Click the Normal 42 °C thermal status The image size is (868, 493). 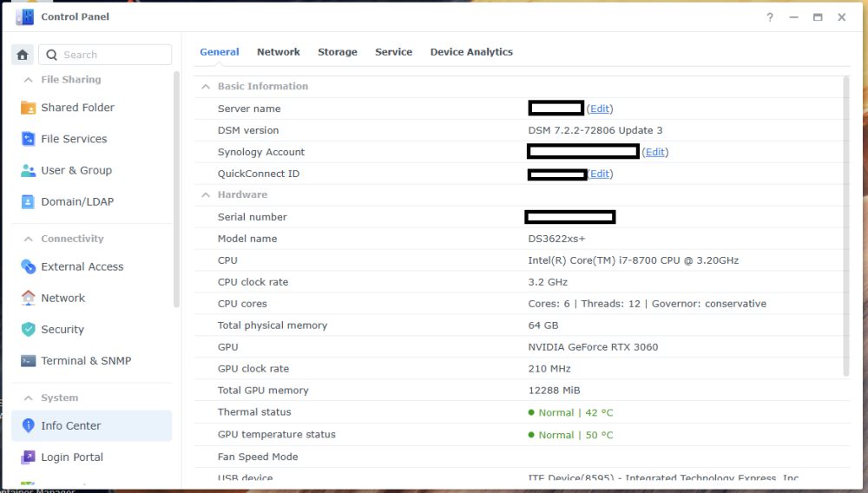(571, 413)
